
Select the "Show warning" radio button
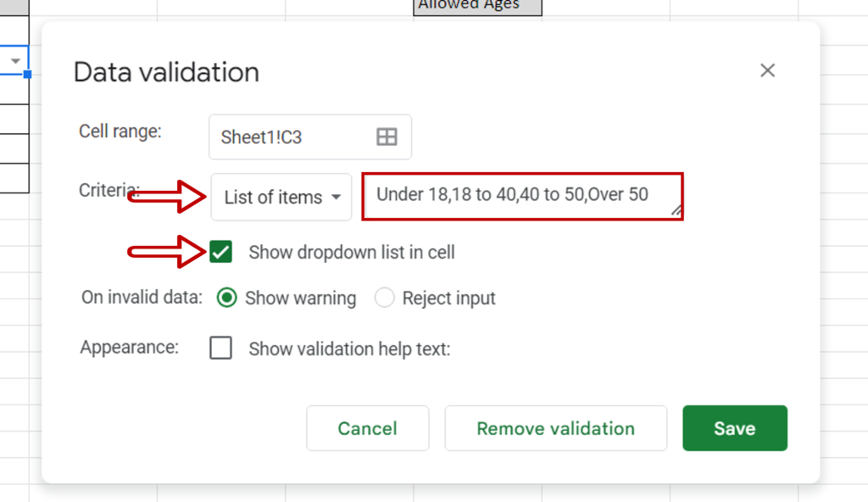click(x=227, y=298)
